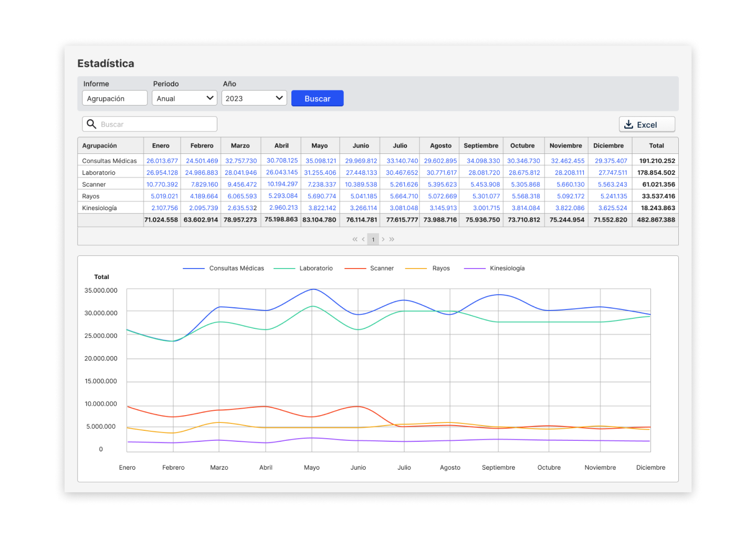Sort by the Mayo column header
This screenshot has width=756, height=538.
click(x=320, y=146)
